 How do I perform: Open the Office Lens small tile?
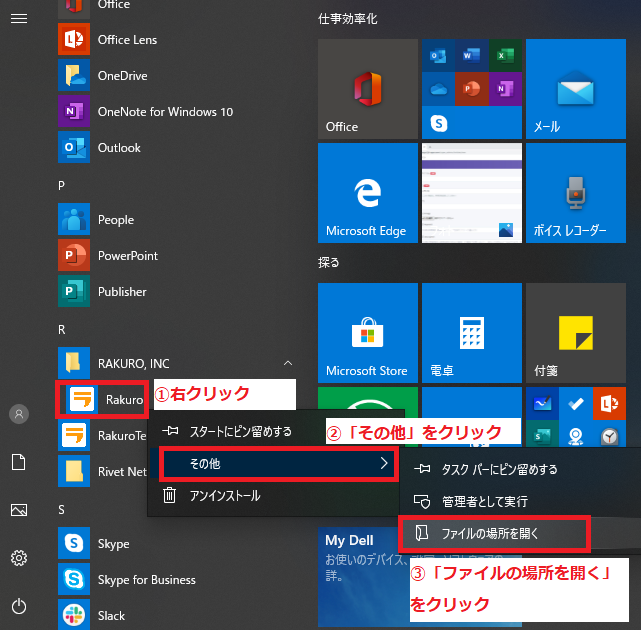(x=609, y=404)
